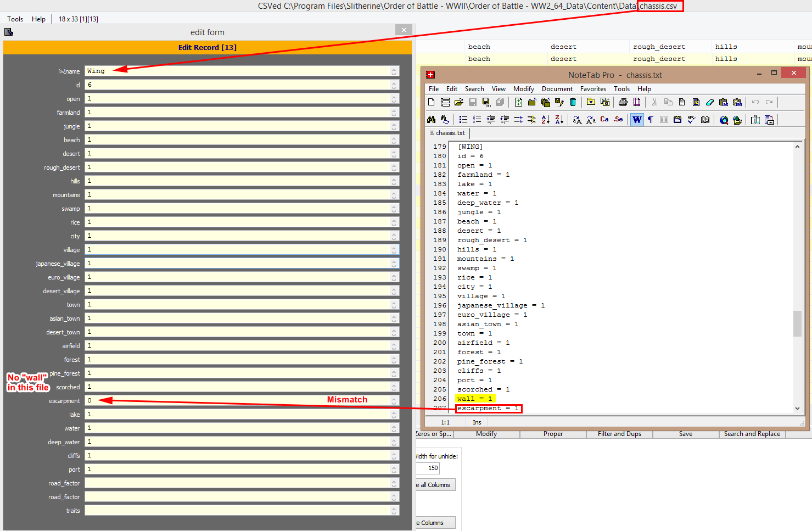This screenshot has width=812, height=531.
Task: Click the binoculars Replace icon in NoteTab
Action: [445, 120]
